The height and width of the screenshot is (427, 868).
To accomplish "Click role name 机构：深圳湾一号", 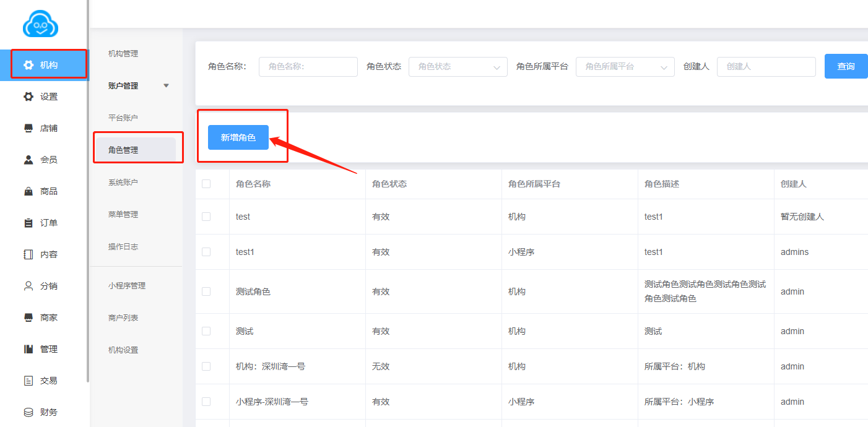I will tap(271, 366).
